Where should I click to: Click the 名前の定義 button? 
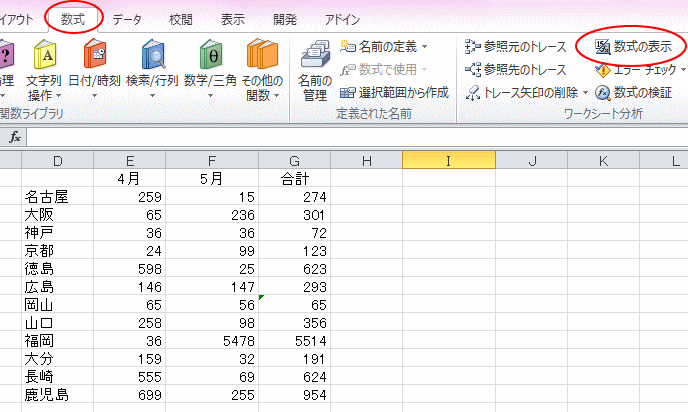pyautogui.click(x=379, y=46)
